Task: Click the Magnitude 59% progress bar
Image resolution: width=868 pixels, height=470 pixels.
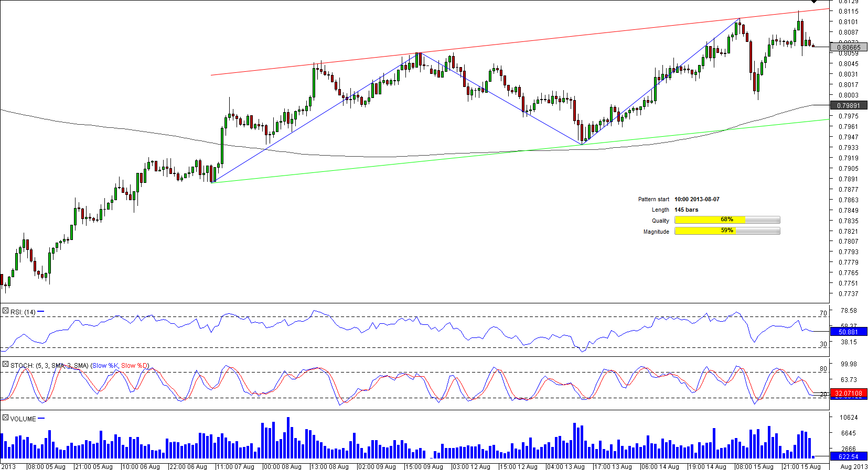Action: [x=727, y=231]
